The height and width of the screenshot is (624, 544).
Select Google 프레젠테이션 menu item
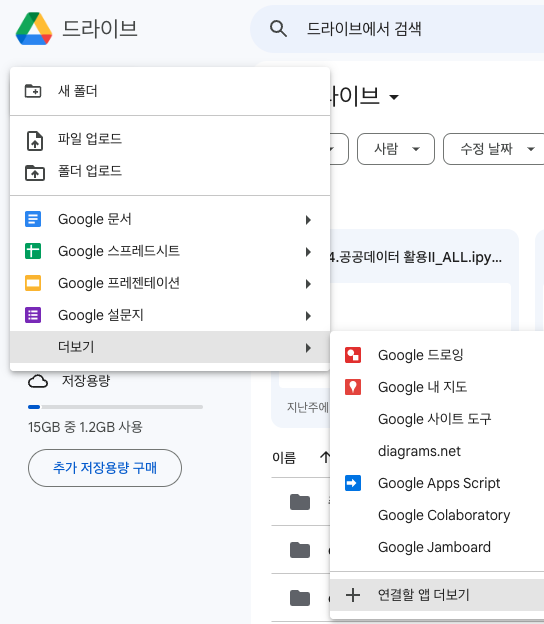[x=170, y=283]
